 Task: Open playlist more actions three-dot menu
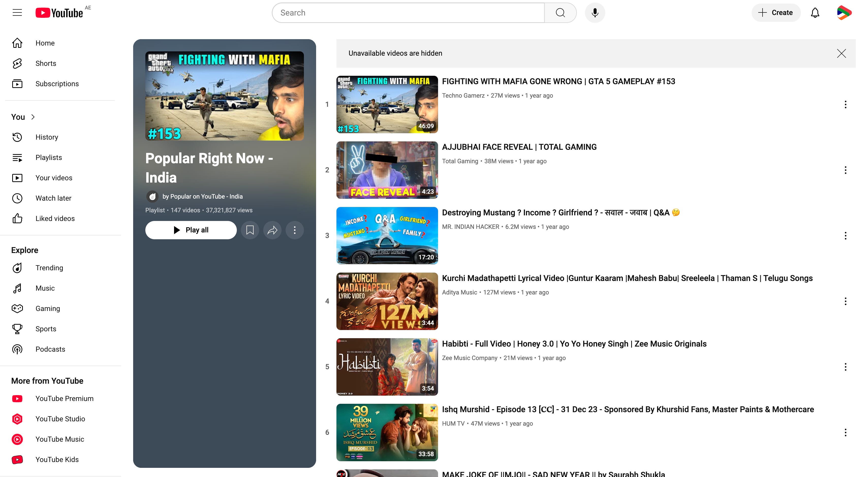click(294, 230)
